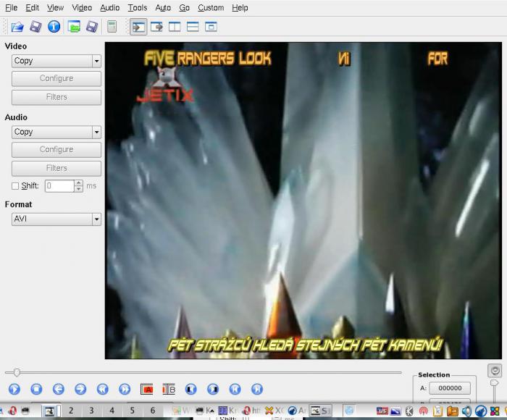Open the Tools menu
Viewport: 507px width, 420px height.
[138, 8]
